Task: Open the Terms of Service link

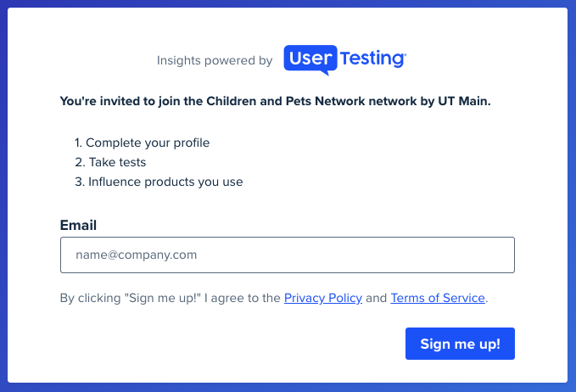Action: point(438,298)
